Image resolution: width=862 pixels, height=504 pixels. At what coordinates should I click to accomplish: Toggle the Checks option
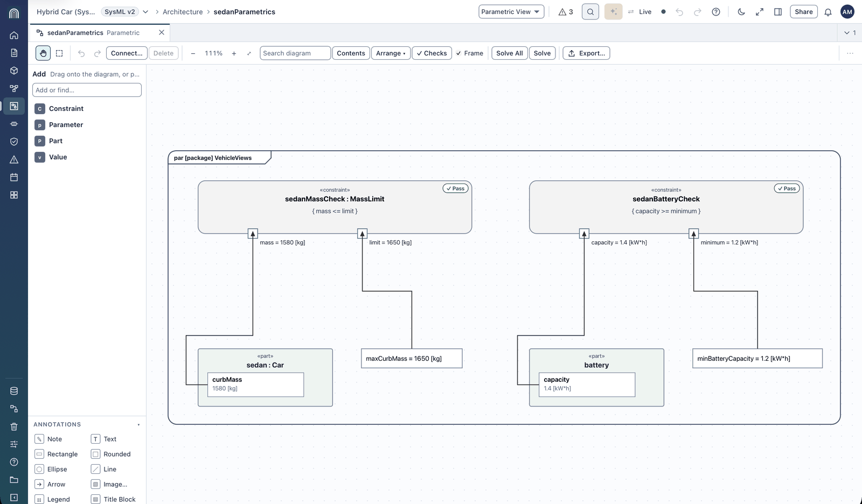pos(432,53)
